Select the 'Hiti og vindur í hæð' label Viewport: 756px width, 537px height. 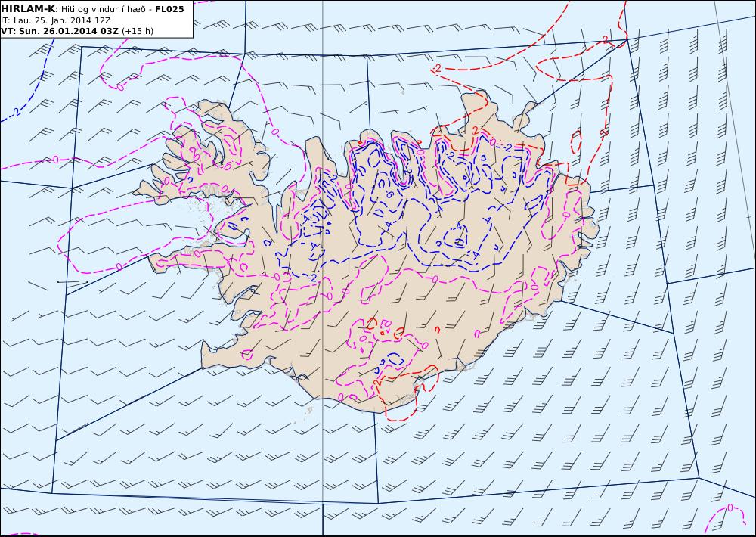(103, 10)
